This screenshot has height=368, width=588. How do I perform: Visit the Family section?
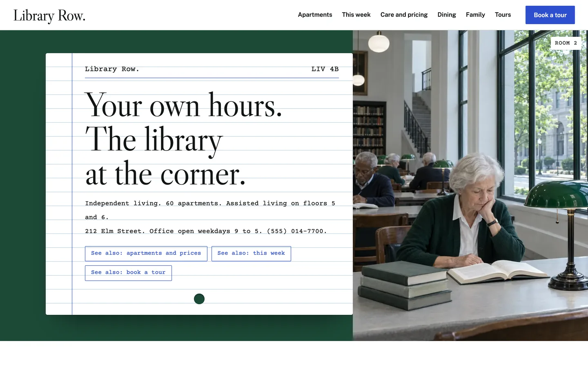point(475,15)
